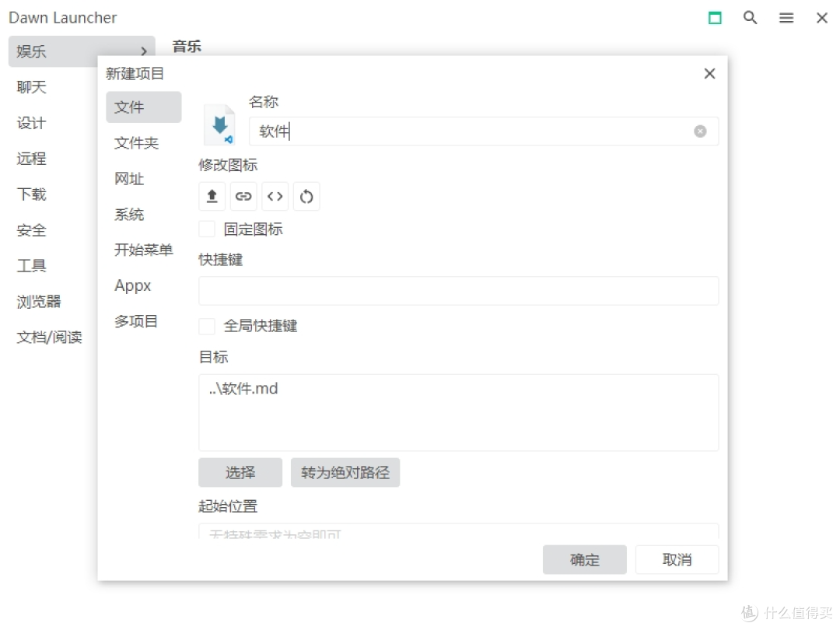Enable the 全局快捷键 checkbox
The height and width of the screenshot is (630, 840).
(206, 326)
